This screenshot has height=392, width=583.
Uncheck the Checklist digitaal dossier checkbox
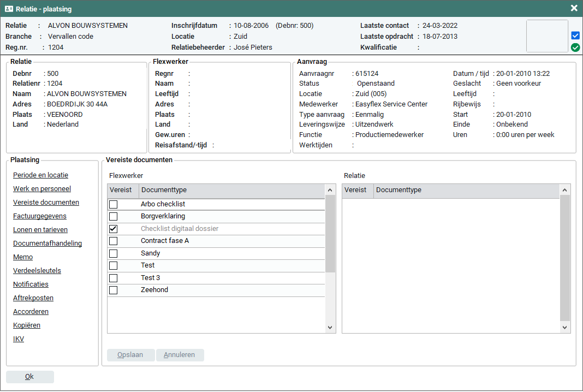[114, 229]
